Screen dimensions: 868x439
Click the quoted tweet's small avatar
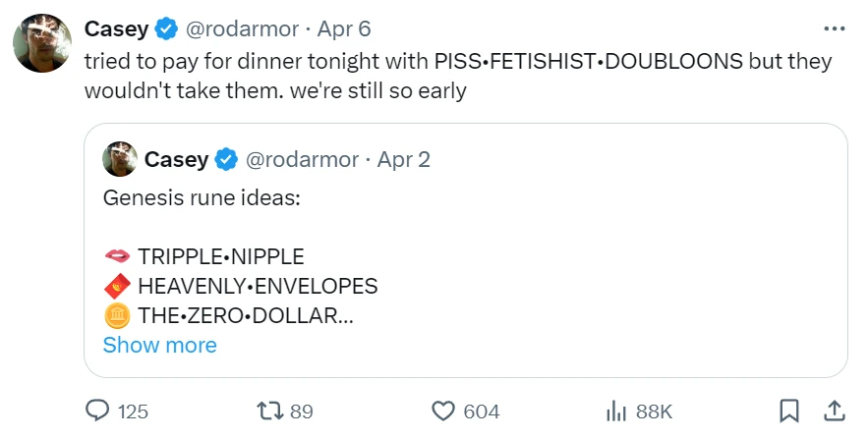(119, 159)
